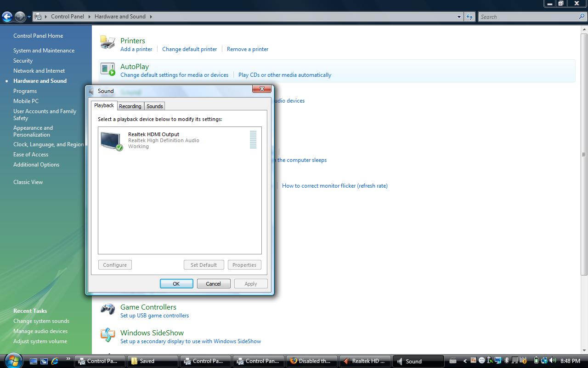Viewport: 588px width, 368px height.
Task: Click the HDMI output volume level meter
Action: click(253, 140)
